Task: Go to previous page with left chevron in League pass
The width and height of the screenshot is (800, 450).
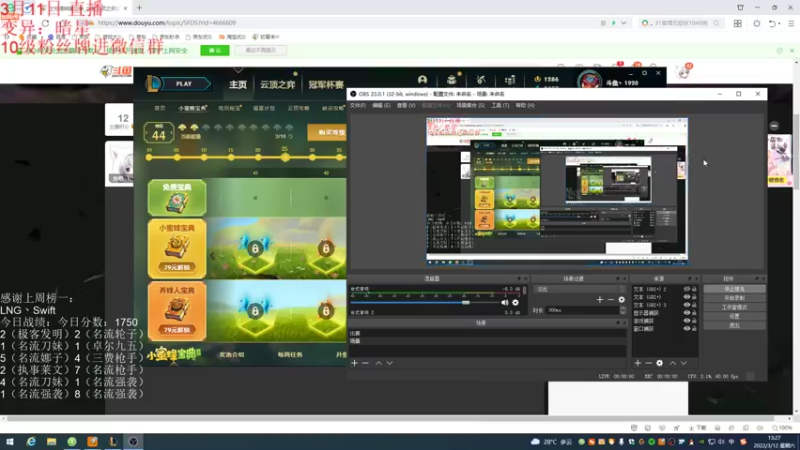Action: (x=212, y=256)
